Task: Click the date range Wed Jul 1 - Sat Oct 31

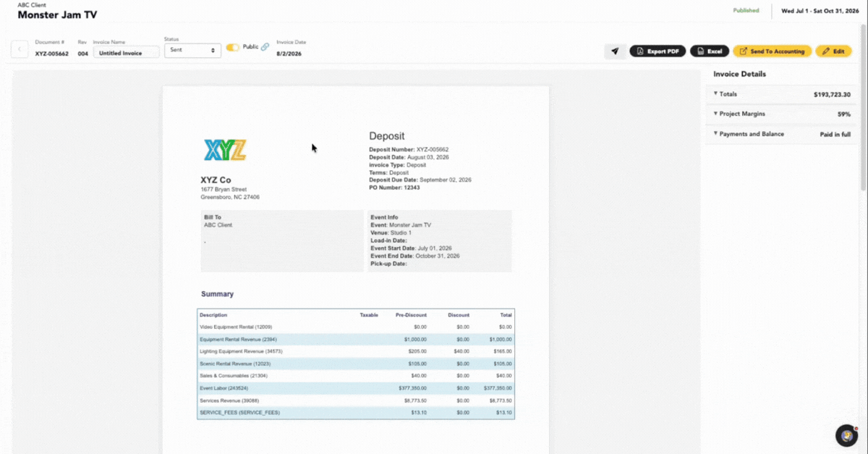Action: [819, 11]
